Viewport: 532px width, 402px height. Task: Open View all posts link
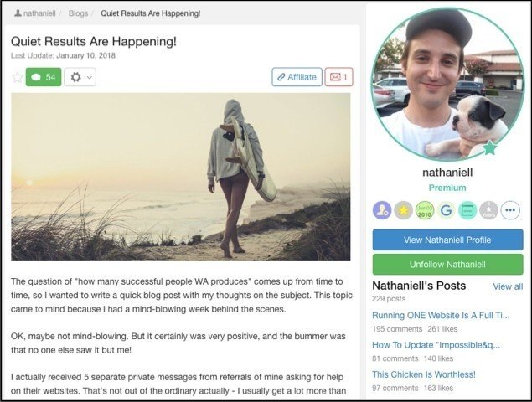(508, 286)
